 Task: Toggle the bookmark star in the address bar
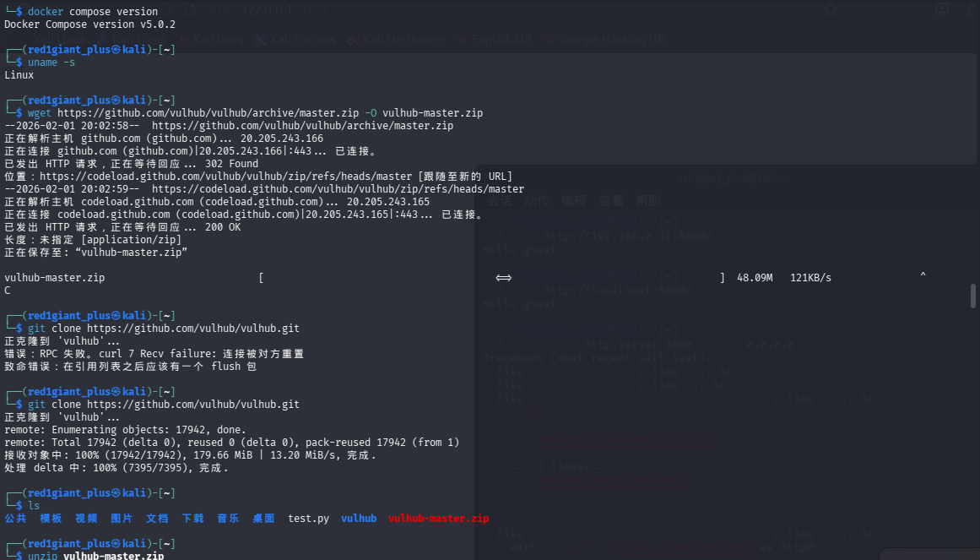pos(830,9)
